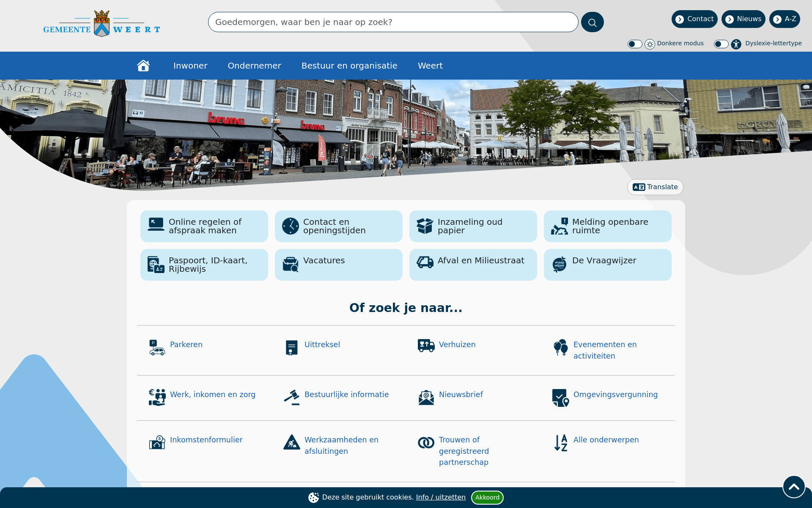812x508 pixels.
Task: Focus the search field 'waar ben je naar op zoek?'
Action: (x=393, y=22)
